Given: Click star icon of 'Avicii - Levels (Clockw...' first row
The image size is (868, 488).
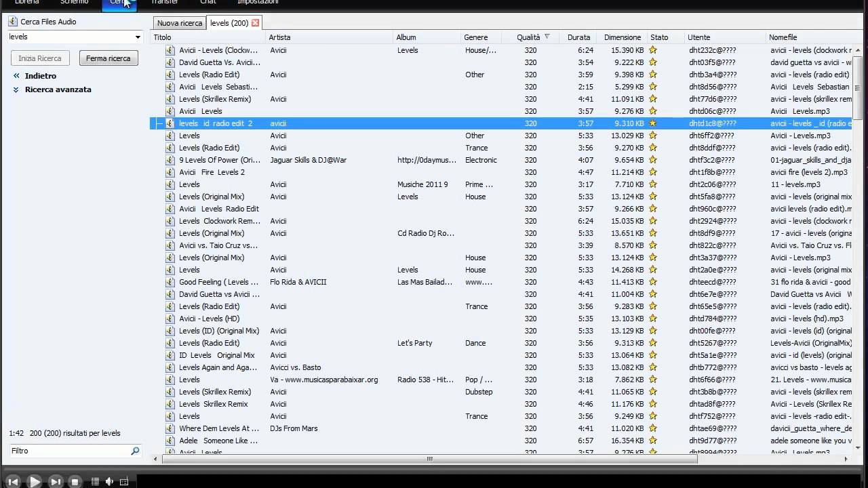Looking at the screenshot, I should (x=653, y=50).
